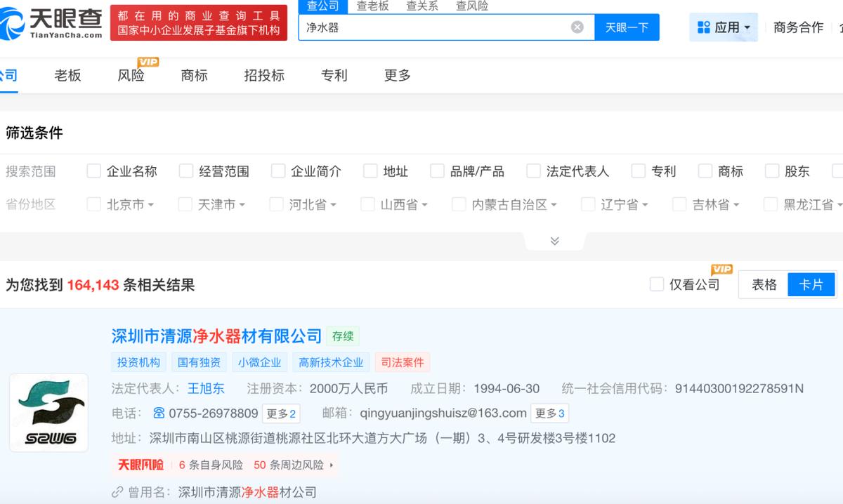The width and height of the screenshot is (843, 504).
Task: Open the 商标 navigation tab
Action: pyautogui.click(x=194, y=76)
